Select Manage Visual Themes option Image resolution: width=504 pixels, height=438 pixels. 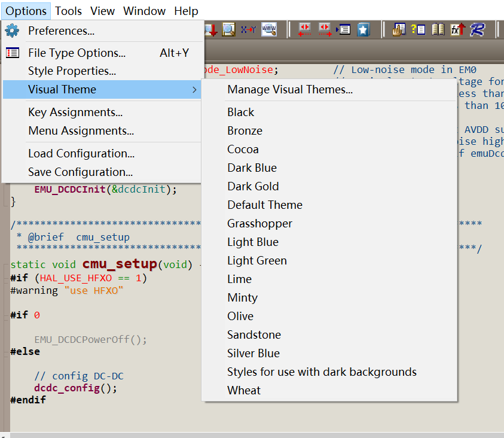click(290, 90)
